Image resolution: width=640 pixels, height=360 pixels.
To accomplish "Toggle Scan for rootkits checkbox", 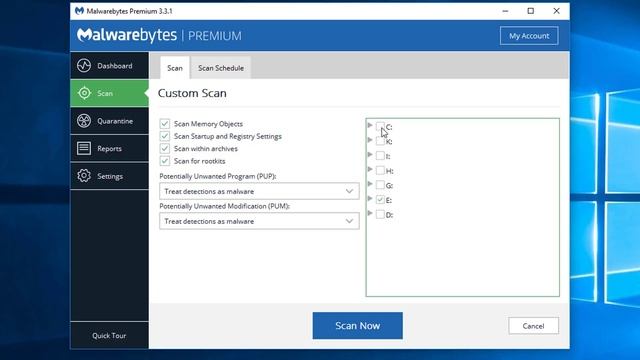I will 164,161.
